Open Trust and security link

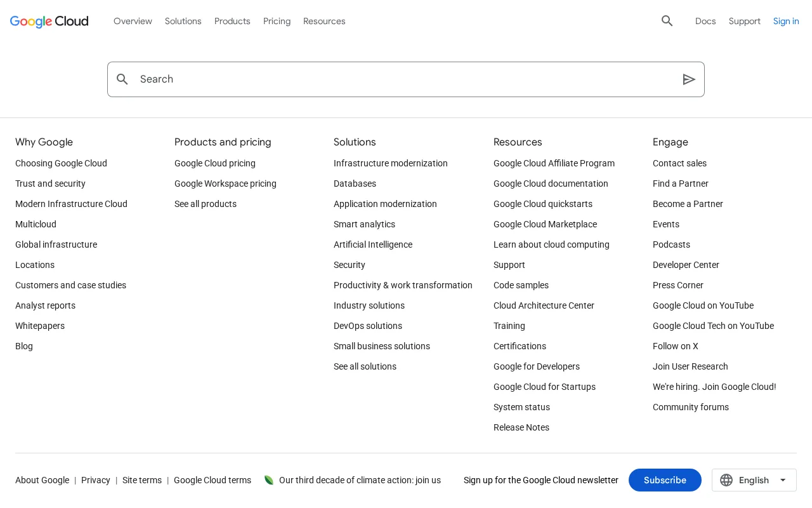coord(50,184)
